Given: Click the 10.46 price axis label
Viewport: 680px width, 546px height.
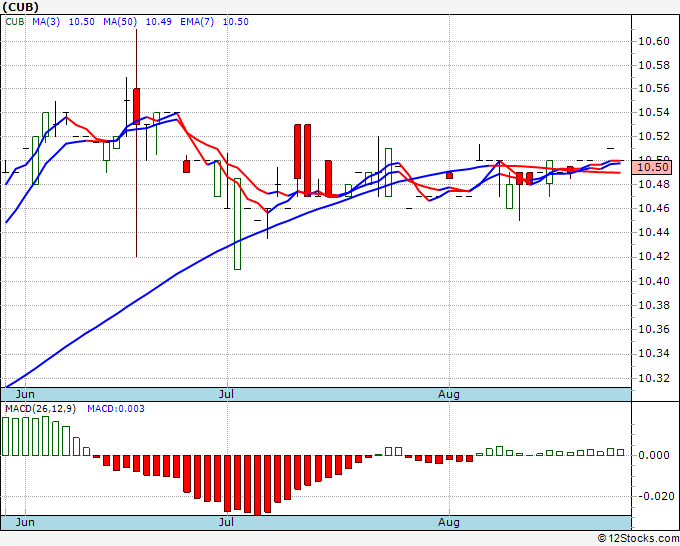Looking at the screenshot, I should 654,209.
